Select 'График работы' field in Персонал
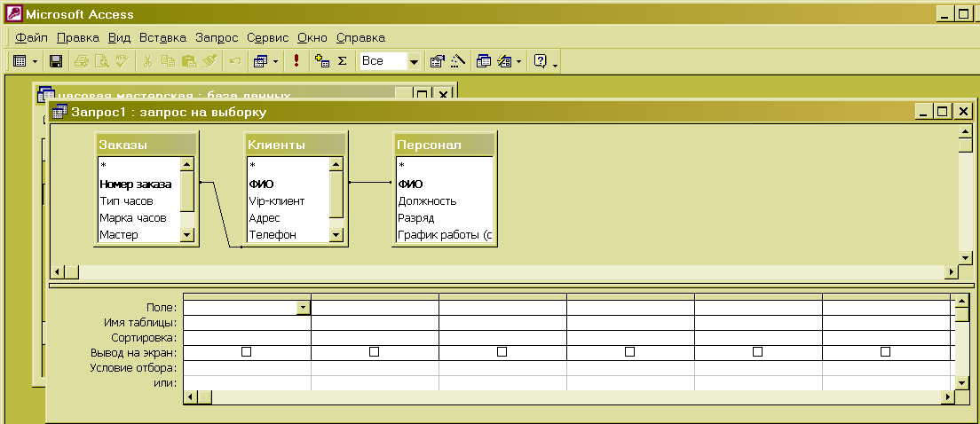This screenshot has height=424, width=980. click(445, 235)
